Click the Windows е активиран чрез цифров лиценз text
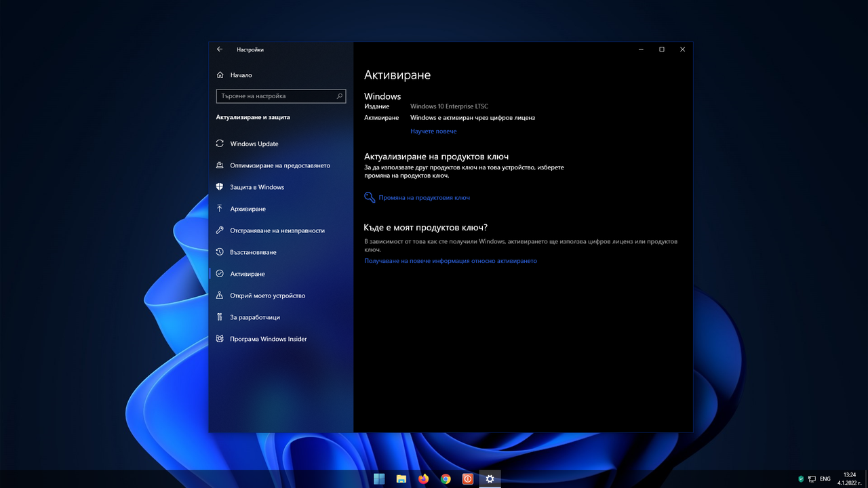868x488 pixels. [473, 118]
